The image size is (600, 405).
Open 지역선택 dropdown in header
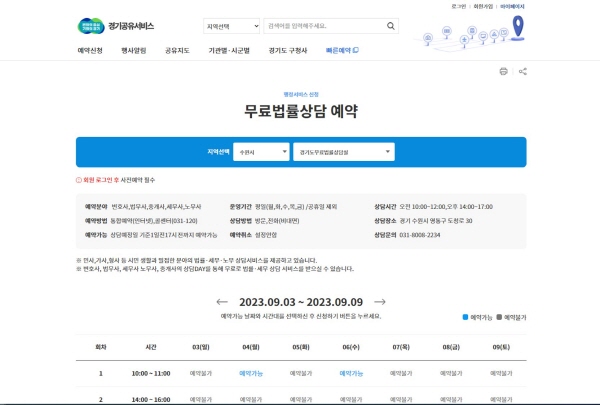point(232,26)
